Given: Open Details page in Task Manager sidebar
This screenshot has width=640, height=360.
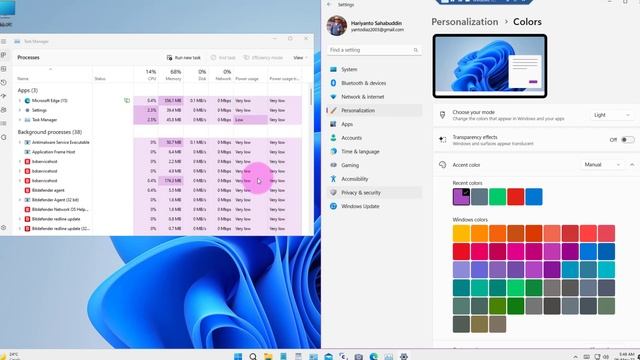Looking at the screenshot, I should [x=3, y=123].
